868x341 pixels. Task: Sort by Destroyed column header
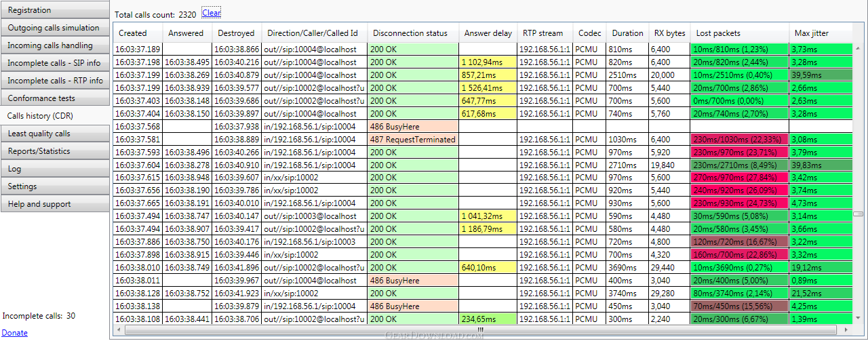237,33
